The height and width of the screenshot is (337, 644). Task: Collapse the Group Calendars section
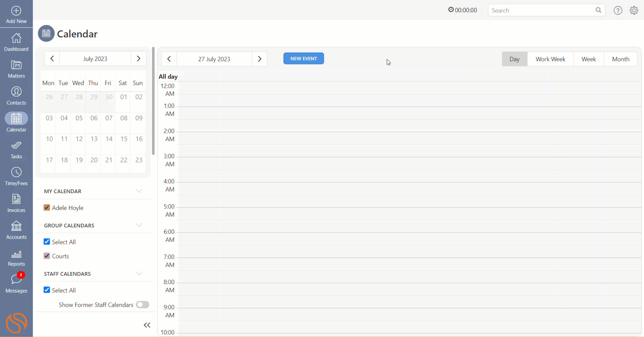pos(139,225)
